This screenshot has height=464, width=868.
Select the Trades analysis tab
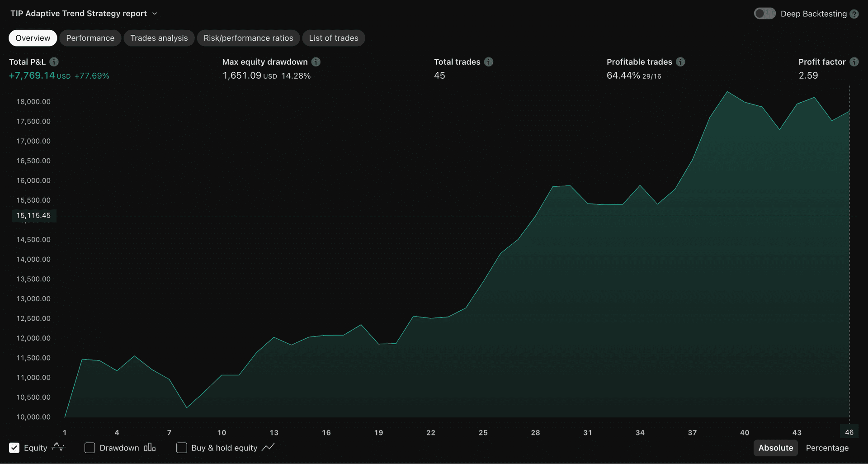tap(159, 38)
